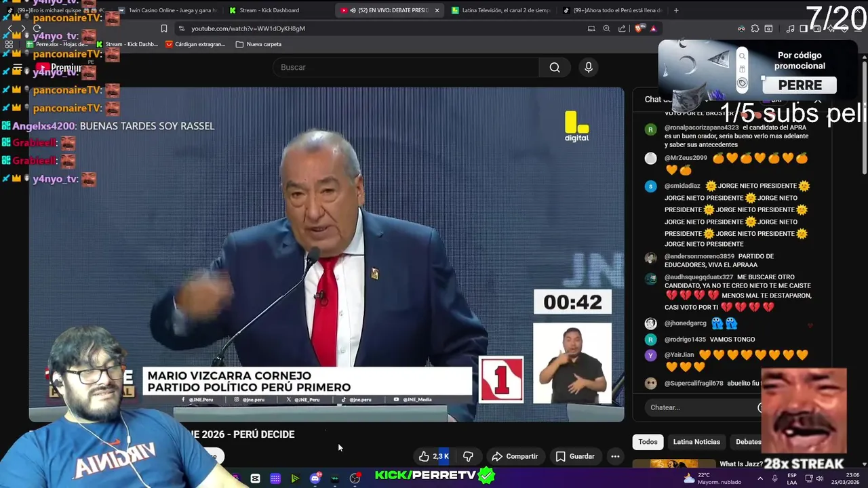Viewport: 868px width, 488px height.
Task: Click the Brave Rewards triangle icon
Action: pyautogui.click(x=654, y=28)
